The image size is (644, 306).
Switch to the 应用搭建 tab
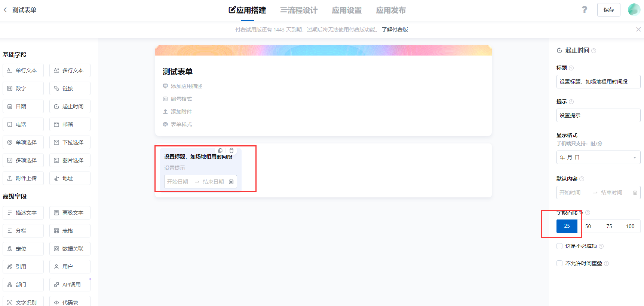point(248,10)
